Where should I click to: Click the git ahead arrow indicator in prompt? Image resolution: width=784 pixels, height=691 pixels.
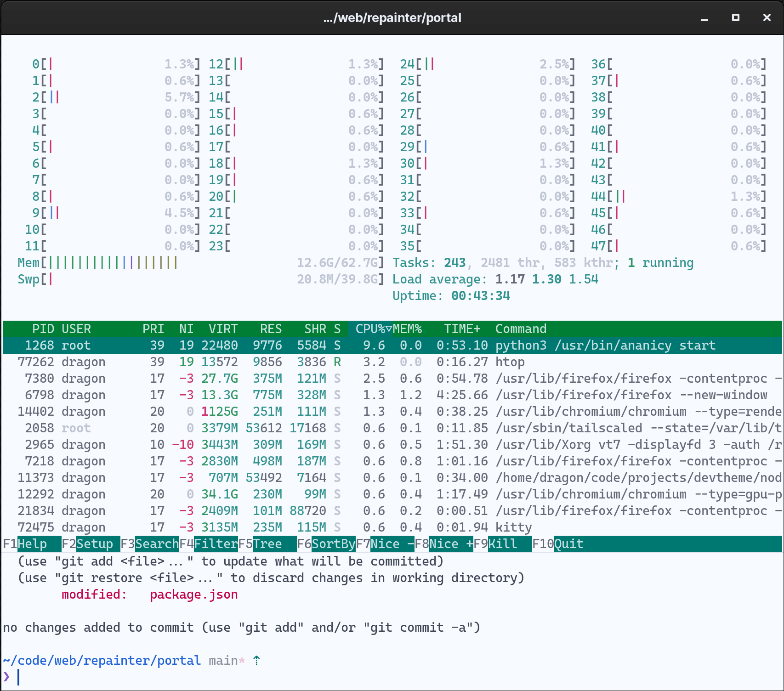[x=256, y=661]
